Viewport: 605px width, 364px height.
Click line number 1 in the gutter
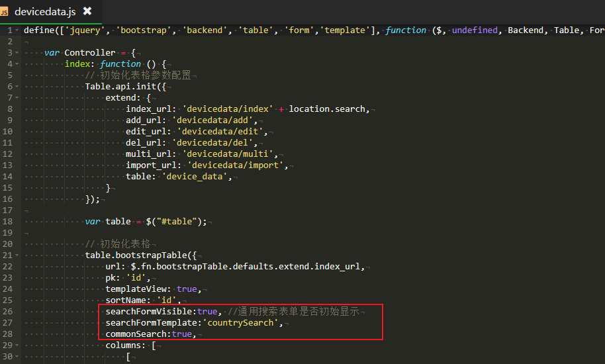pyautogui.click(x=10, y=30)
